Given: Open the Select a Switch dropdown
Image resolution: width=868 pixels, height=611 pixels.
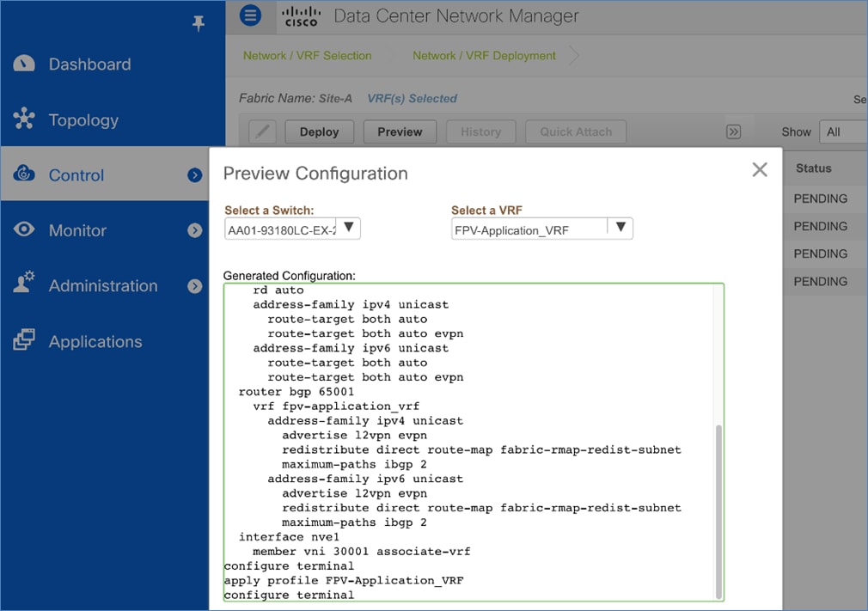Looking at the screenshot, I should 292,229.
